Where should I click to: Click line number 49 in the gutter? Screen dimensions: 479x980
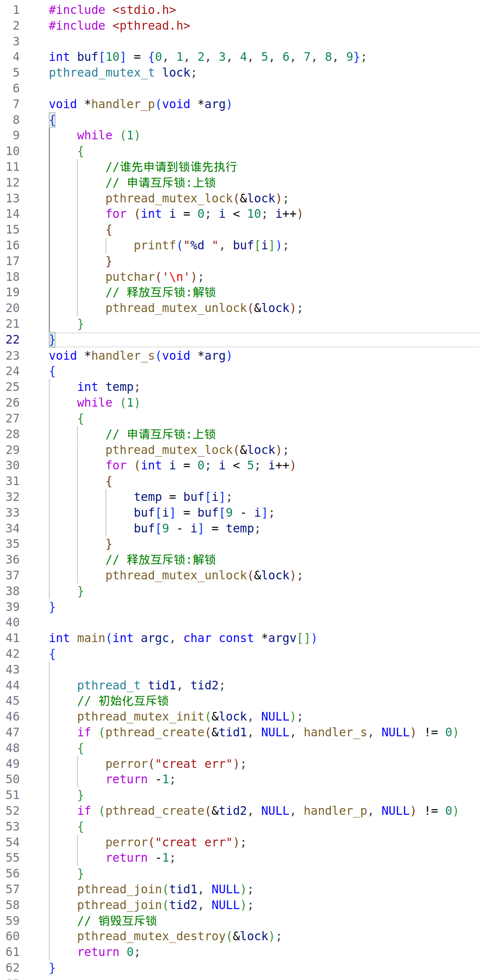[12, 763]
